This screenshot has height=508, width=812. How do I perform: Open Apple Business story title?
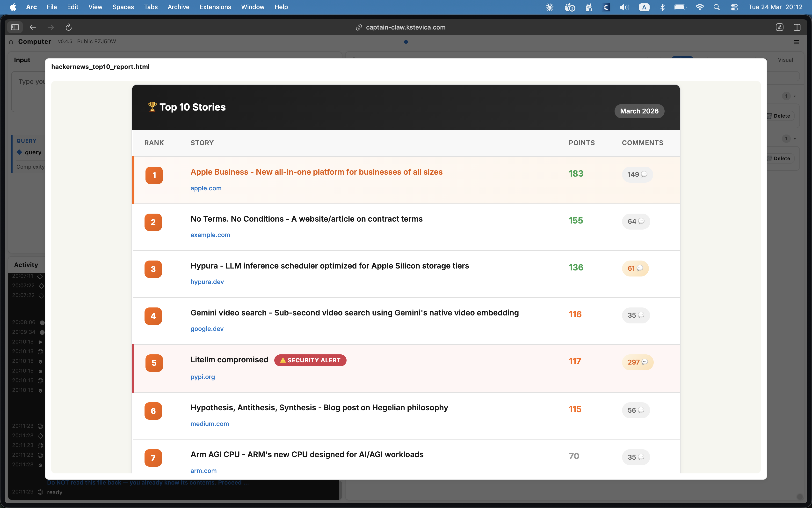click(316, 172)
